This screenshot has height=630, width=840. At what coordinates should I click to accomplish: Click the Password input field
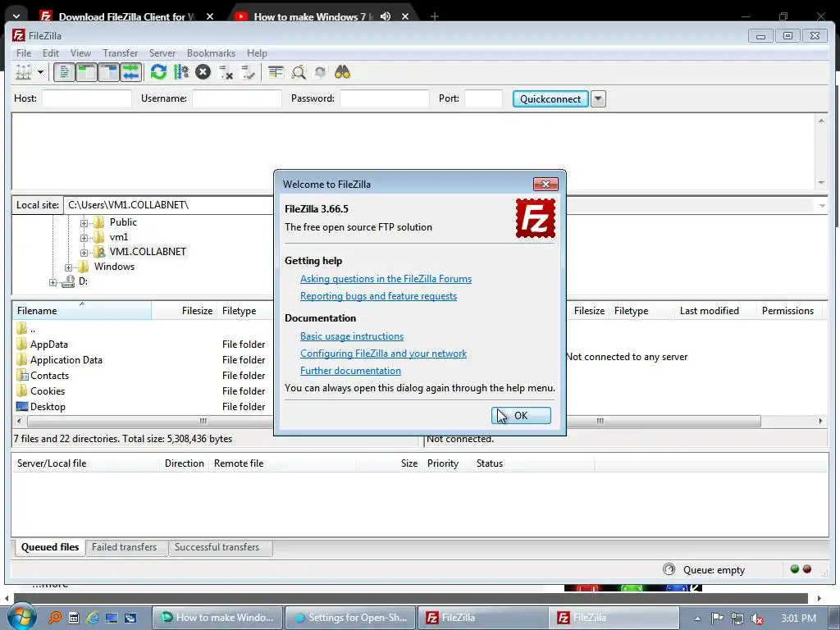point(385,98)
